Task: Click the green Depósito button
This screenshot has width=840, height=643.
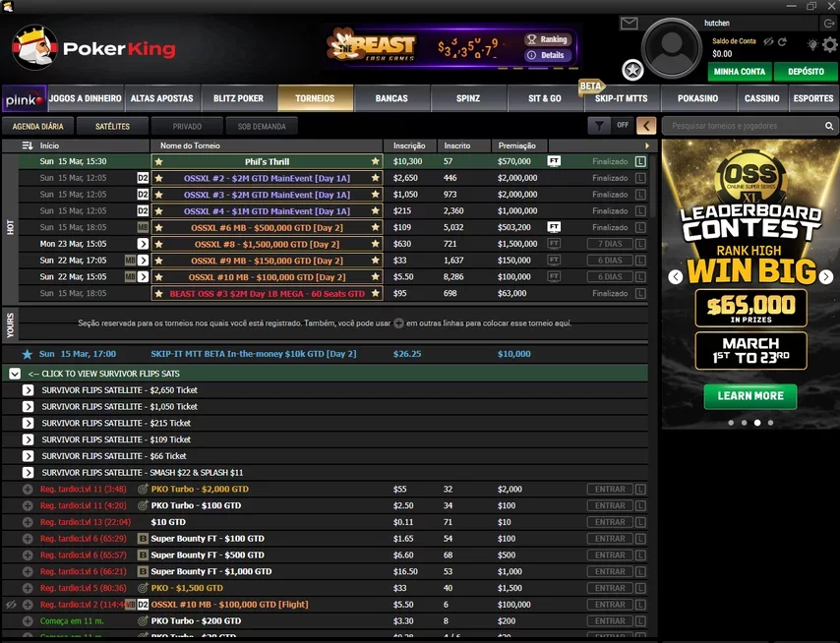Action: [806, 72]
